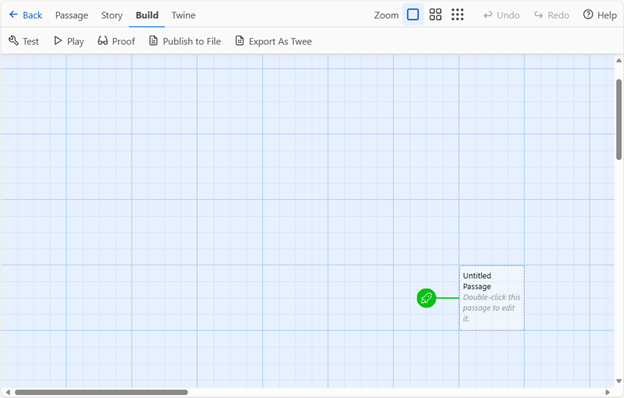Open the Twine tab
This screenshot has width=624, height=398.
[183, 15]
